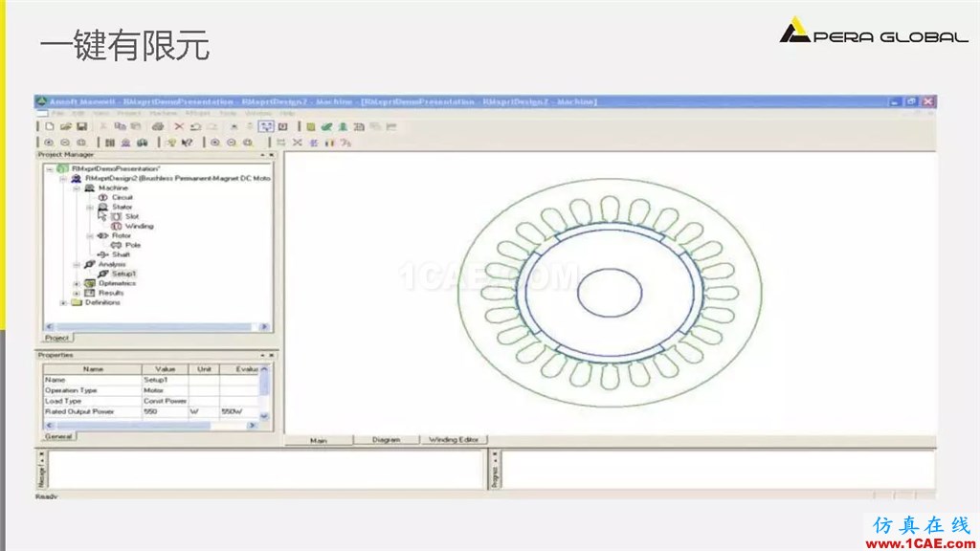Click the binoculars toolbar icon

point(143,143)
